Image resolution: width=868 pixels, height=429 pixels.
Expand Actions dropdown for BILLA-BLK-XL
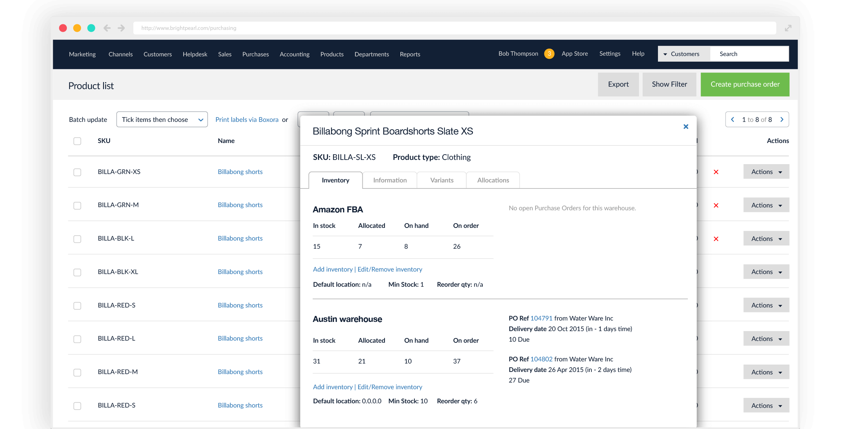(766, 272)
